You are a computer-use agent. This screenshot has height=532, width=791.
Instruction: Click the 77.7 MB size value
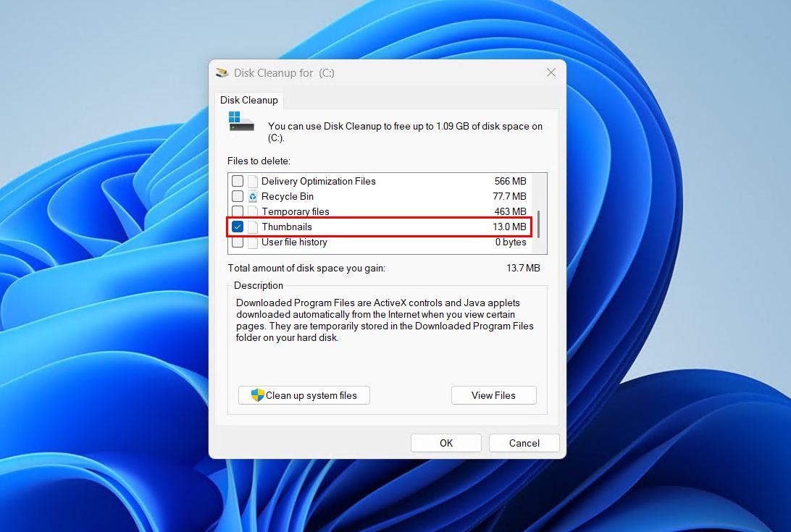pos(509,196)
